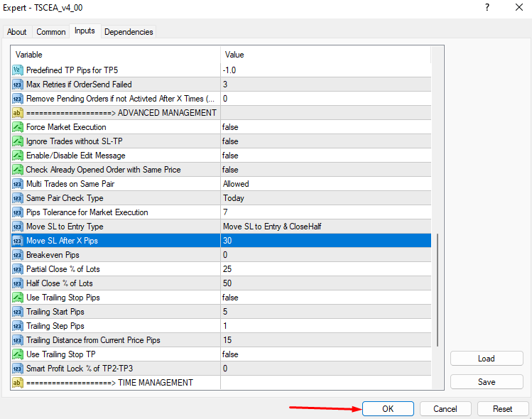This screenshot has width=532, height=419.
Task: Click the icon next to Smart Profit Lock
Action: tap(18, 369)
